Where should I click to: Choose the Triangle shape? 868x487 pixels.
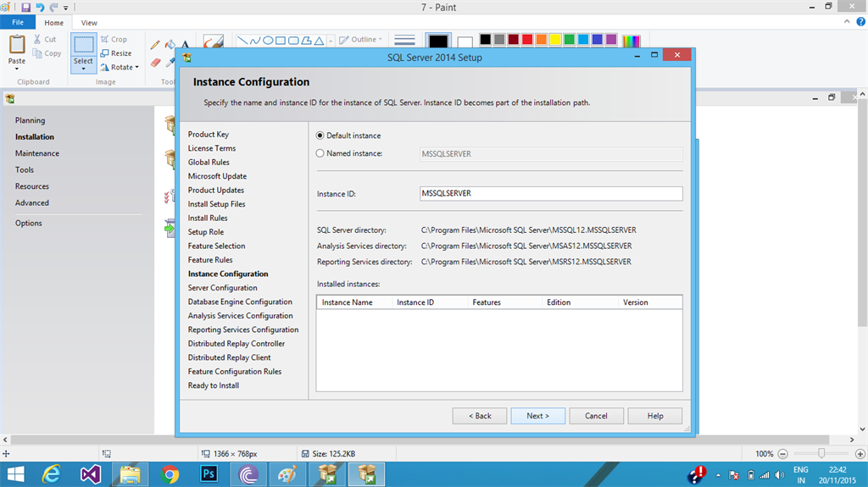(319, 41)
